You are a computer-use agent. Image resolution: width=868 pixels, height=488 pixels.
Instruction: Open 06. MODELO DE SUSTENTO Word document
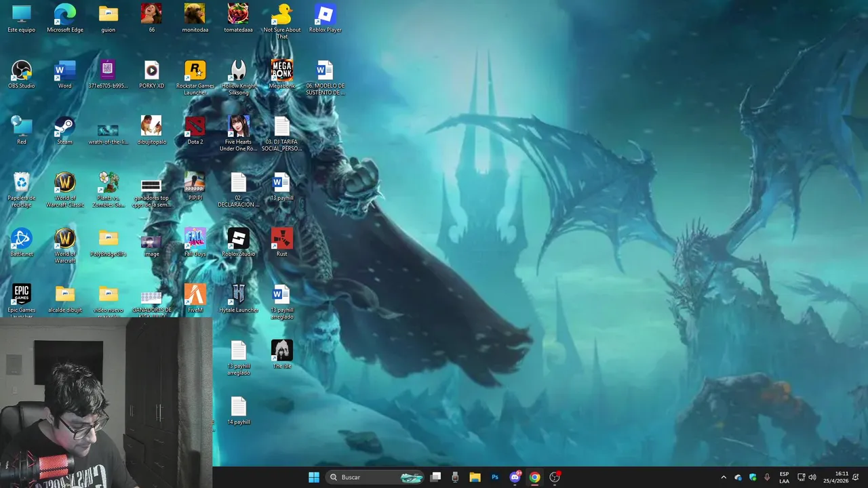[x=325, y=77]
